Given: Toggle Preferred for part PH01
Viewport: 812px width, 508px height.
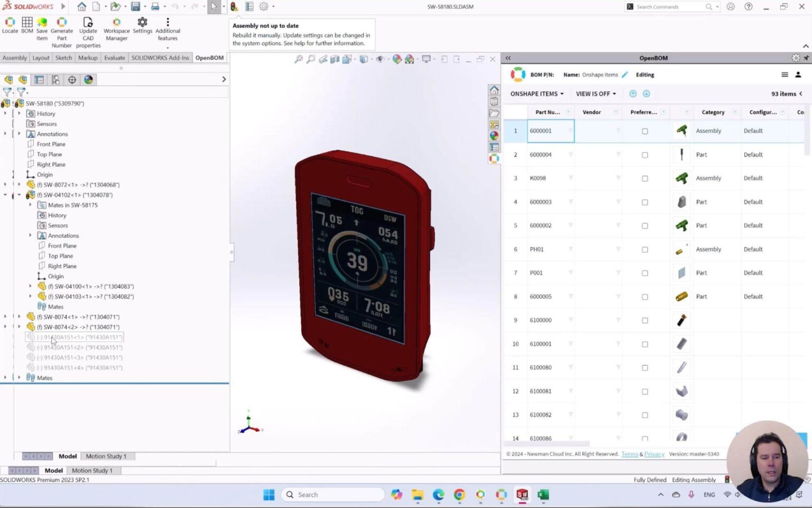Looking at the screenshot, I should (645, 249).
